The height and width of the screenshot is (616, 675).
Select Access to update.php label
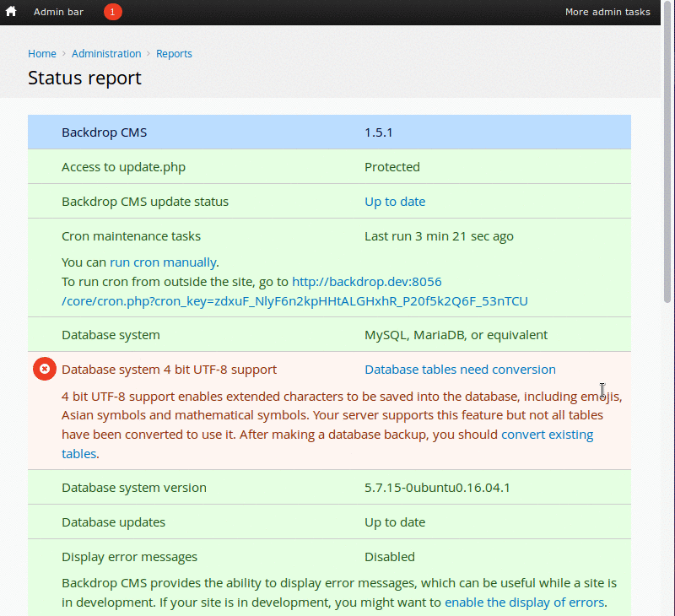coord(123,167)
